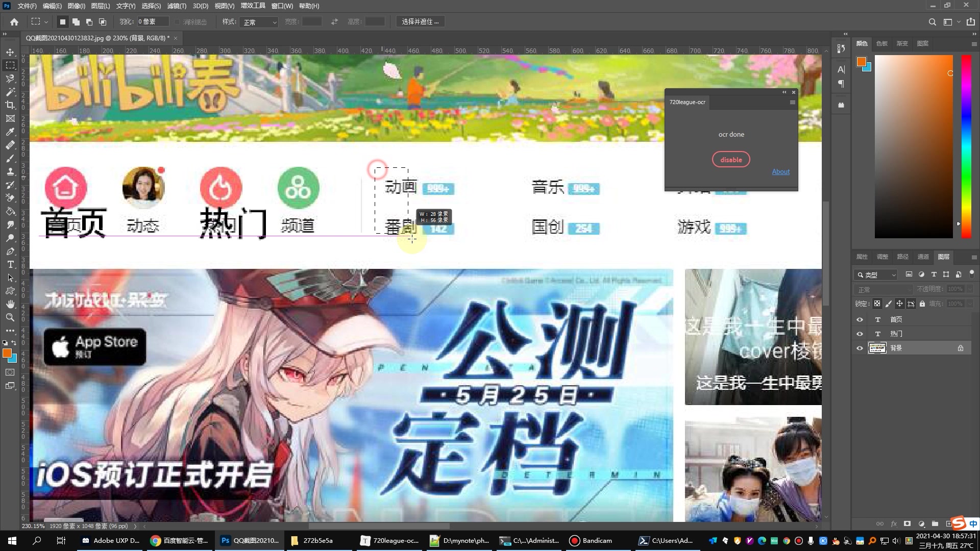980x551 pixels.
Task: Click the disable button in 720league-ocr panel
Action: pos(731,159)
